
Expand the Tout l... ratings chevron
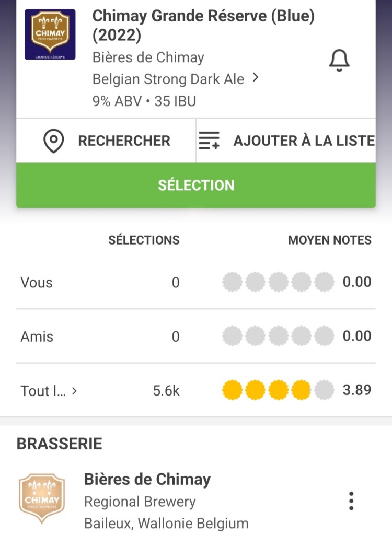(74, 390)
